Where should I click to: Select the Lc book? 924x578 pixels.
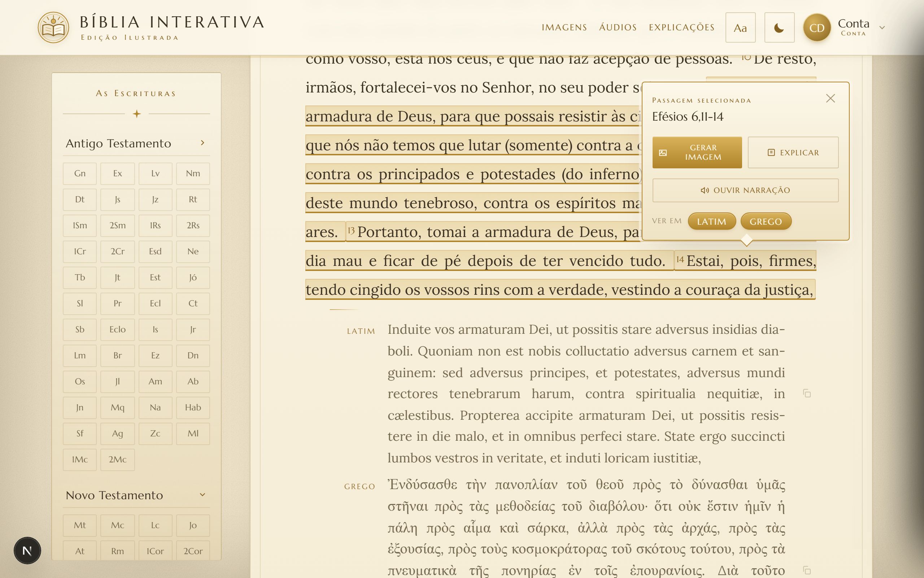156,525
